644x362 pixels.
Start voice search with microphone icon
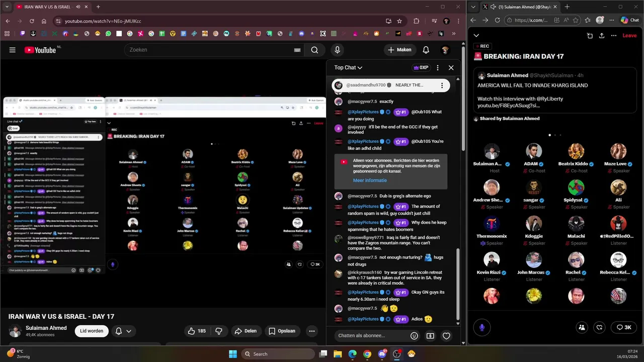click(337, 50)
